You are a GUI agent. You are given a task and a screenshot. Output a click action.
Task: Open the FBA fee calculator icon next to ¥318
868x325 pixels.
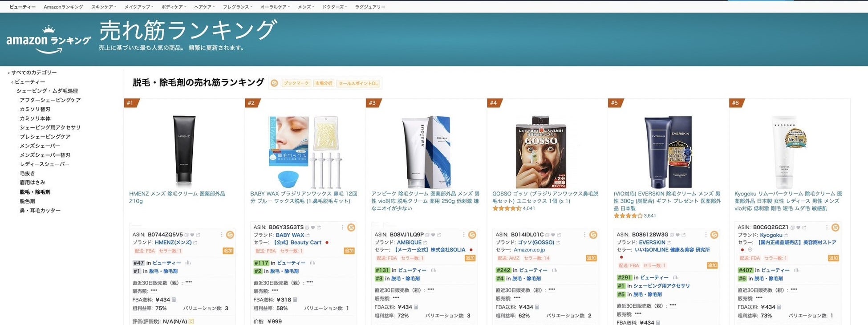pos(295,300)
